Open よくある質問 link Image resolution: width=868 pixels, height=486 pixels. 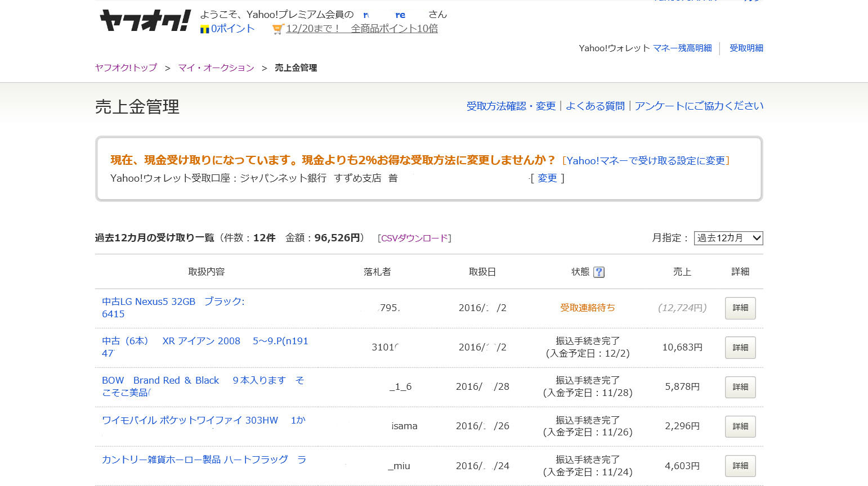click(595, 106)
